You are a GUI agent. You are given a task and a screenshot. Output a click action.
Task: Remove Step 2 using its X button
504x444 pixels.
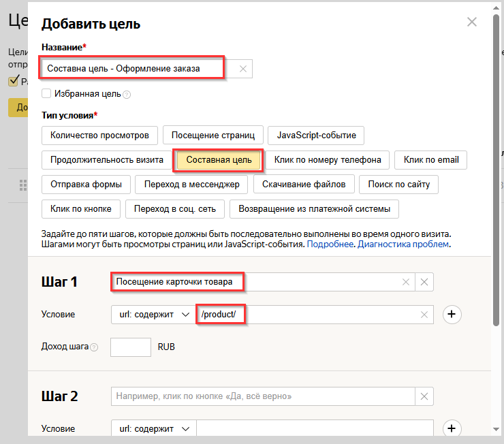click(424, 396)
